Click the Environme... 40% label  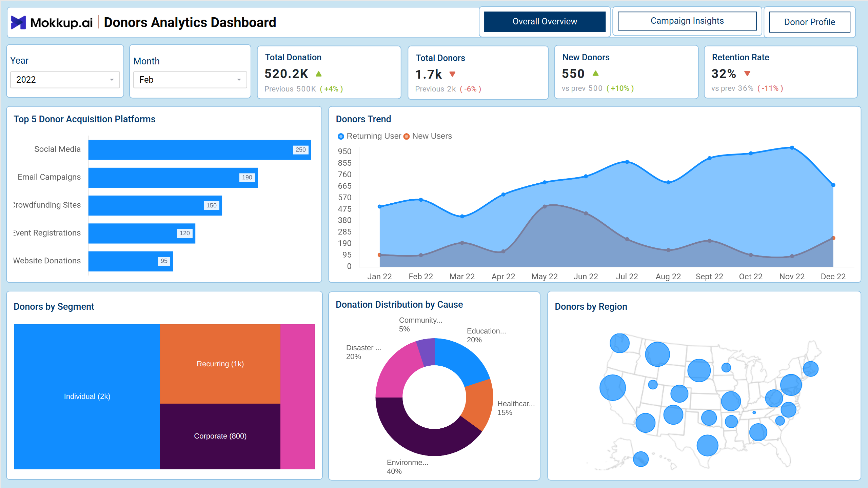coord(408,467)
